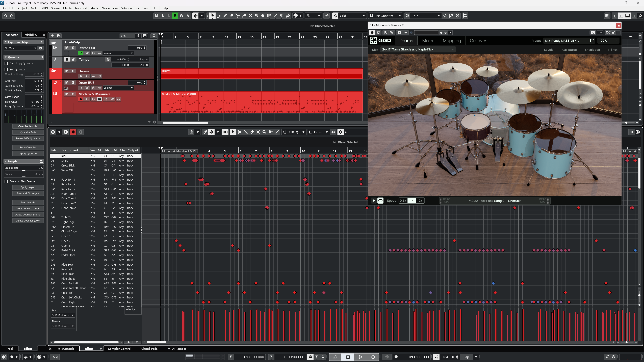Enable Auto Apply Quantize checkbox
This screenshot has height=362, width=644.
[x=6, y=63]
